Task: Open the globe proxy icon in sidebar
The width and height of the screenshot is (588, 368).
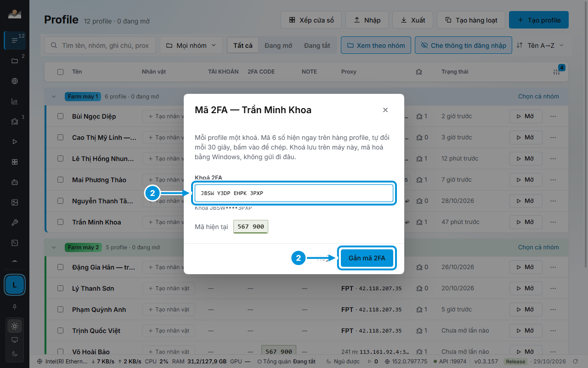Action: [15, 81]
